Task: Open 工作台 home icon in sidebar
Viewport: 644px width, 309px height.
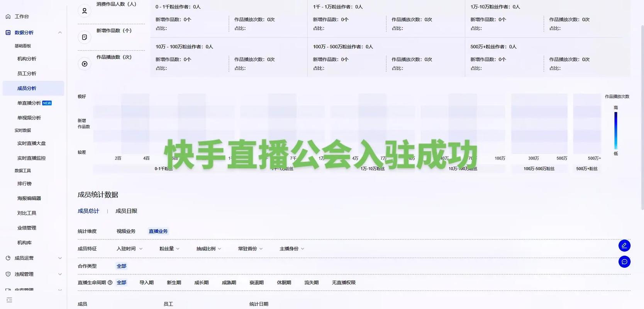Action: click(8, 17)
